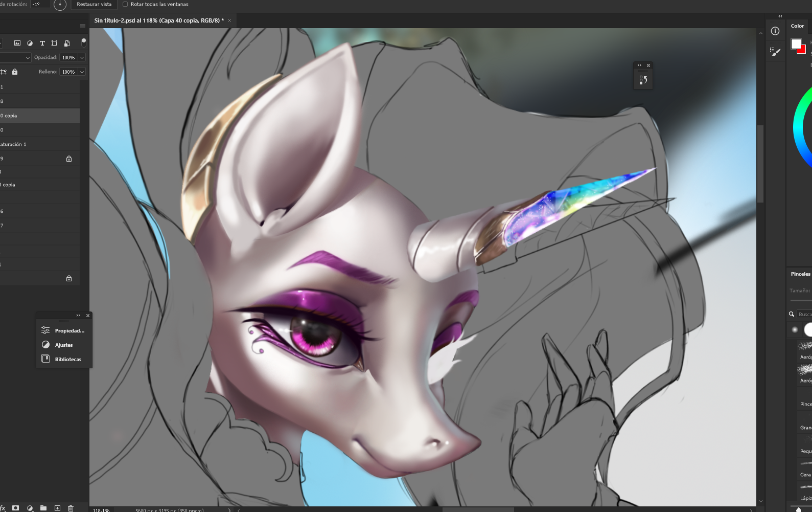This screenshot has width=812, height=512.
Task: Delete the selected layer
Action: coord(71,508)
